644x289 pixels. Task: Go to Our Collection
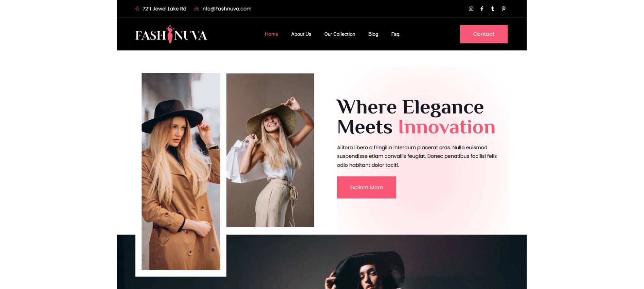[x=339, y=34]
